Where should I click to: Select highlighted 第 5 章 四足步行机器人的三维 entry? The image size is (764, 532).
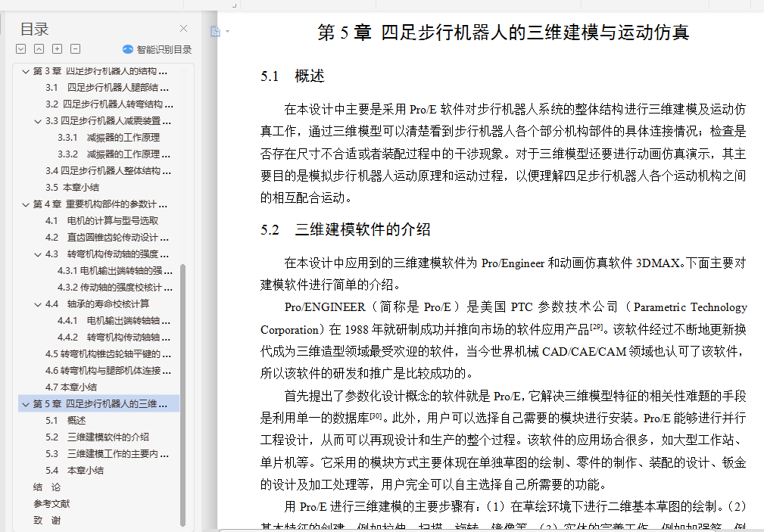tap(100, 404)
